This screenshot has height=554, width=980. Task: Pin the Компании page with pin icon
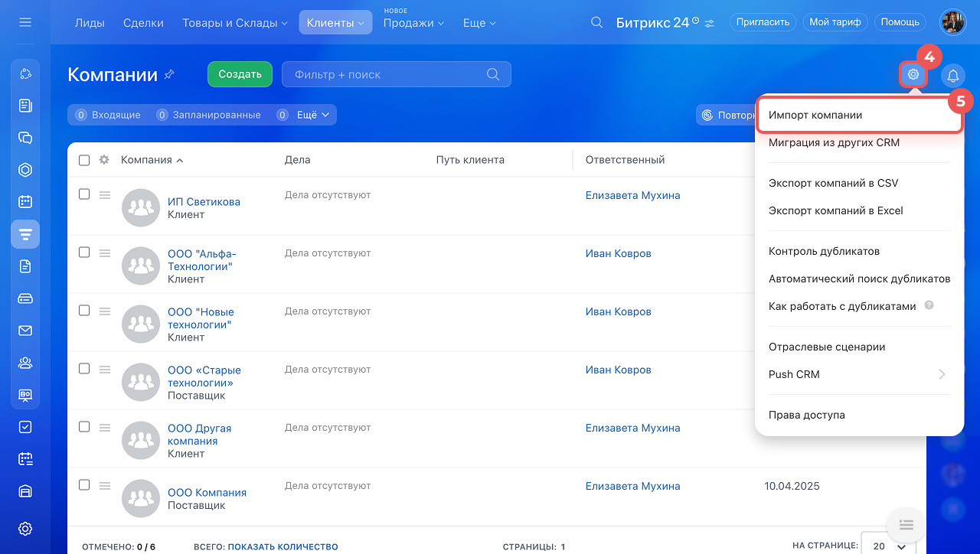169,74
